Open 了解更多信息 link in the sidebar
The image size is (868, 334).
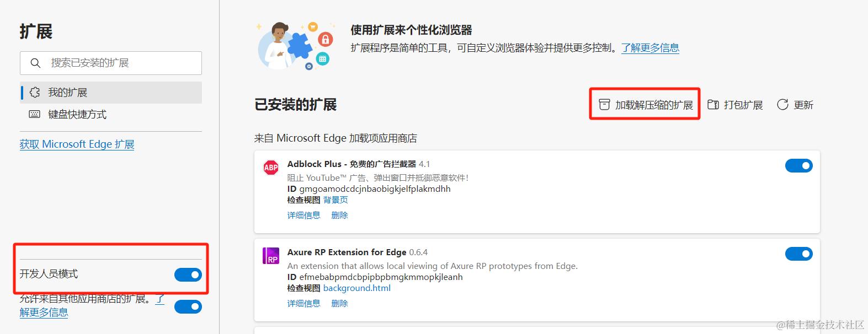click(x=44, y=312)
